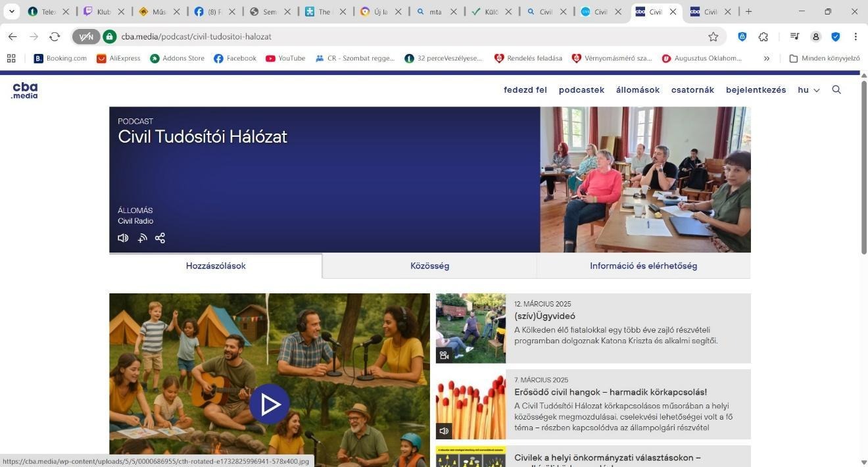
Task: Click the bejelentkezés login link
Action: (756, 90)
